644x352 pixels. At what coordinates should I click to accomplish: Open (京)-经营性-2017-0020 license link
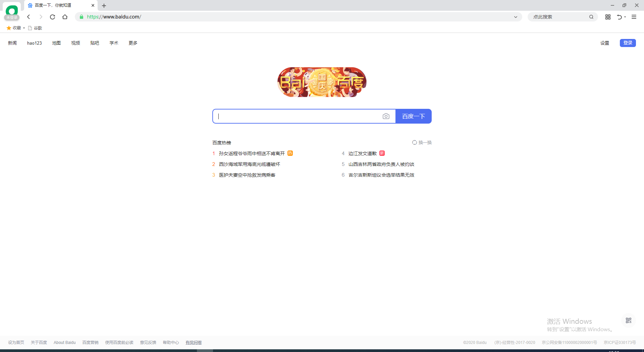[515, 343]
